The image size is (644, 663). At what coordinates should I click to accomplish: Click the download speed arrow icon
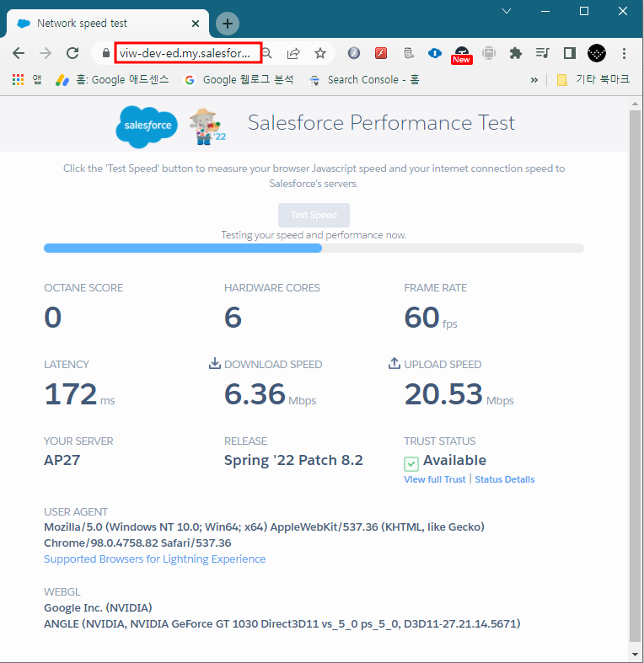215,363
